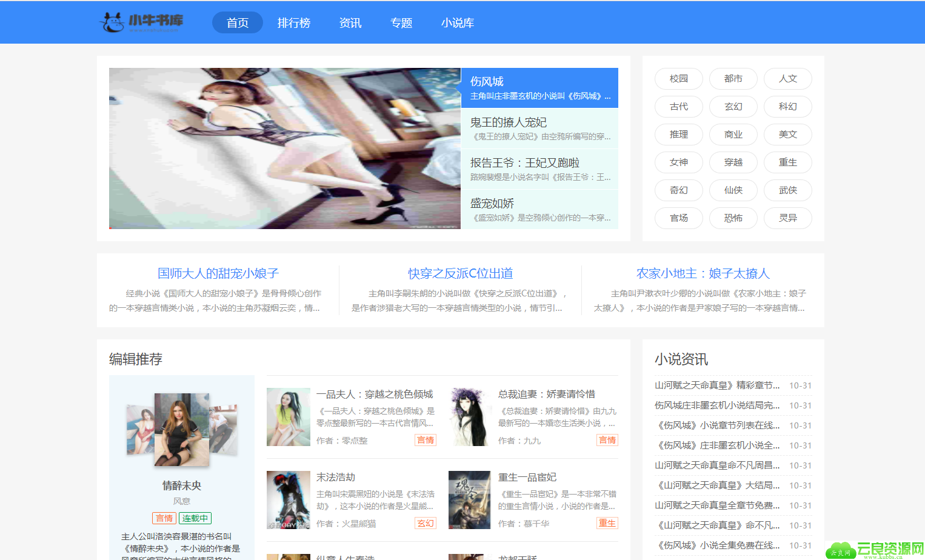Open the 专题 navigation item
This screenshot has width=925, height=560.
401,22
